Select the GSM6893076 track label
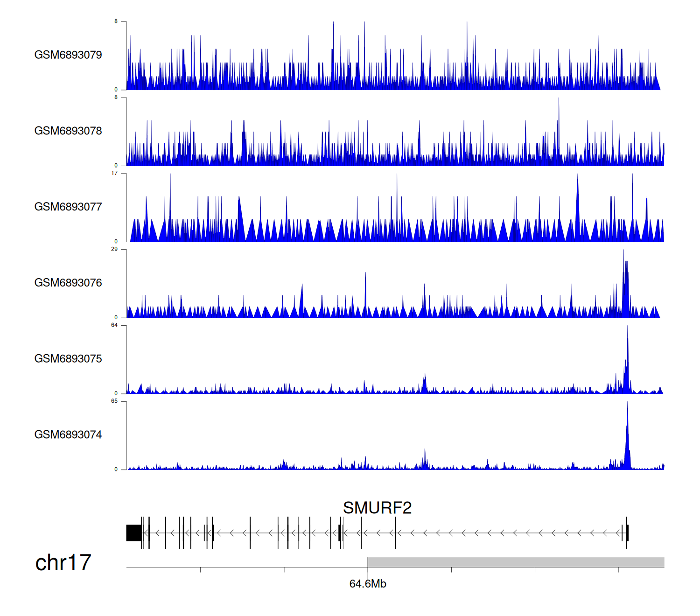Viewport: 700px width, 616px height. [x=68, y=283]
